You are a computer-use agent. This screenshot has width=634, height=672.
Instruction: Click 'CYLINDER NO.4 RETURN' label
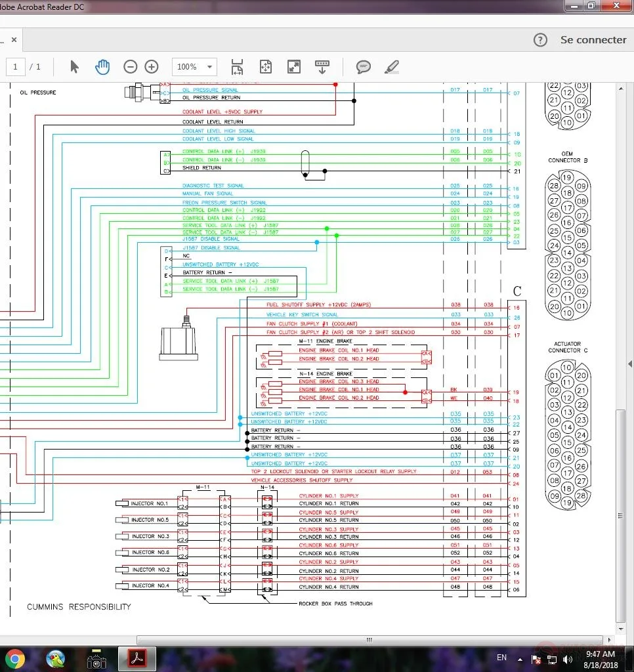[x=329, y=587]
